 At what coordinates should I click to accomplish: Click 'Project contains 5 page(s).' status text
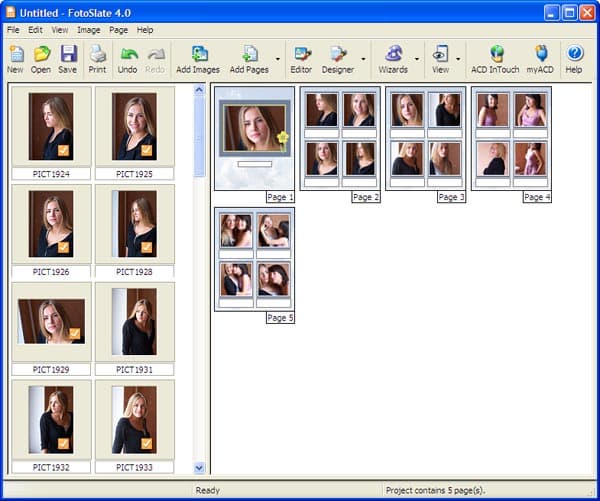pyautogui.click(x=435, y=490)
